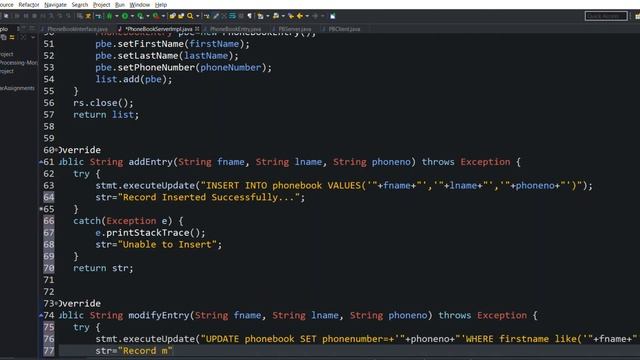Click the e.printStackTrace() call
This screenshot has height=360, width=640.
(x=151, y=233)
